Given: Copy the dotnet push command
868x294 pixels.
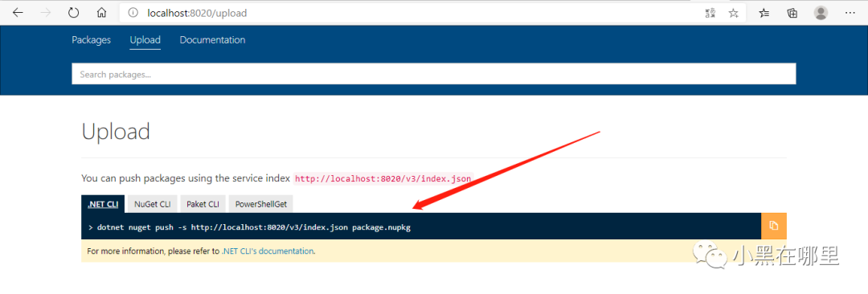Looking at the screenshot, I should pyautogui.click(x=774, y=226).
